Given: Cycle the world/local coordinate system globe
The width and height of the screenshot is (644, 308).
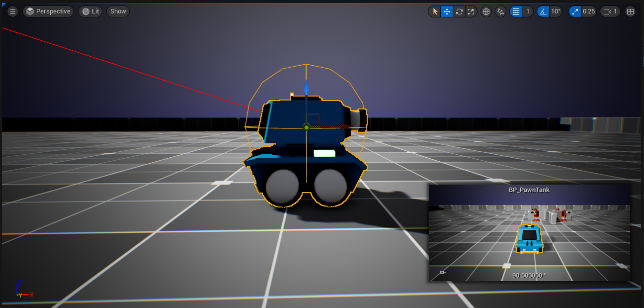Looking at the screenshot, I should [486, 11].
